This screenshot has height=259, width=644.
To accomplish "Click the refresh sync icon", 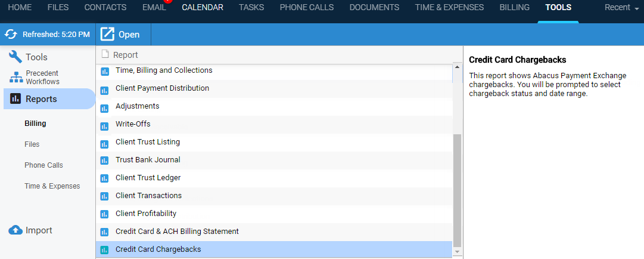I will 11,35.
